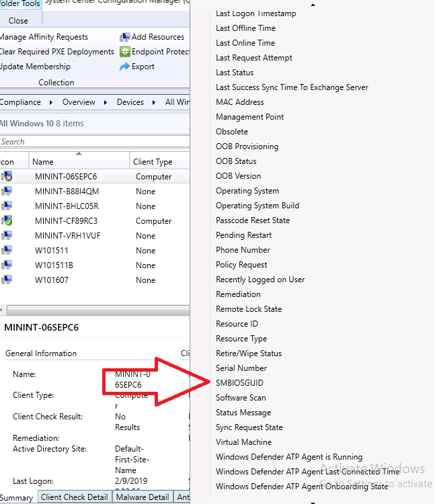The width and height of the screenshot is (435, 504).
Task: Select Obsolete column option
Action: coord(232,132)
